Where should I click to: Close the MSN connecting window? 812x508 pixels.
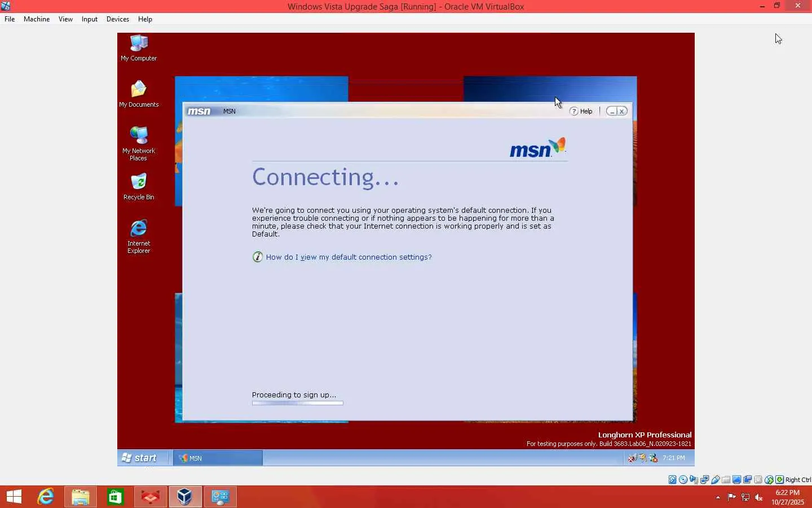(x=622, y=111)
